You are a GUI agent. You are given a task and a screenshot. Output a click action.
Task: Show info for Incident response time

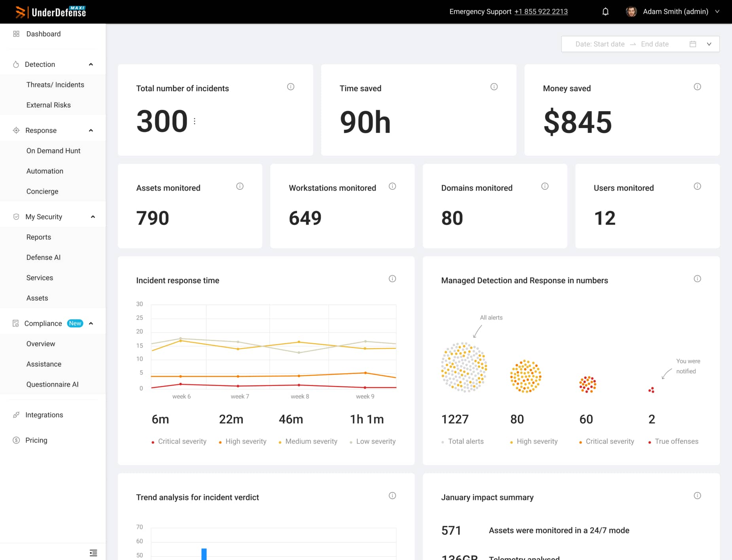(392, 279)
